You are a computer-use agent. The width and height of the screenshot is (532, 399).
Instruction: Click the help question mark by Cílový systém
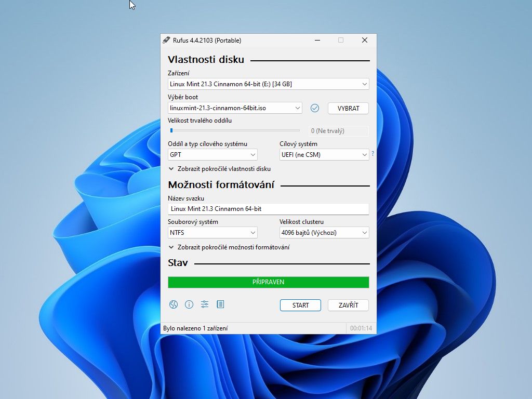373,154
